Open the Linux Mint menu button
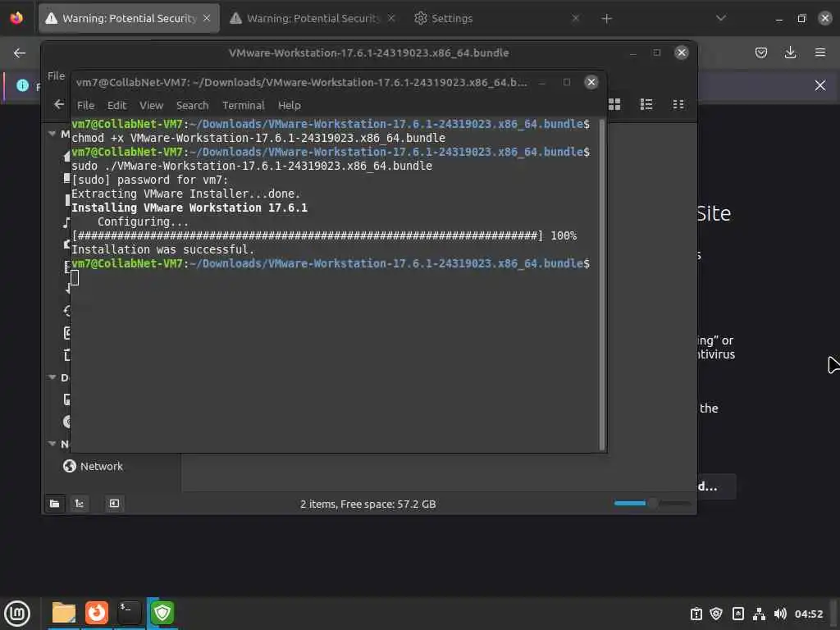This screenshot has width=840, height=630. (17, 614)
